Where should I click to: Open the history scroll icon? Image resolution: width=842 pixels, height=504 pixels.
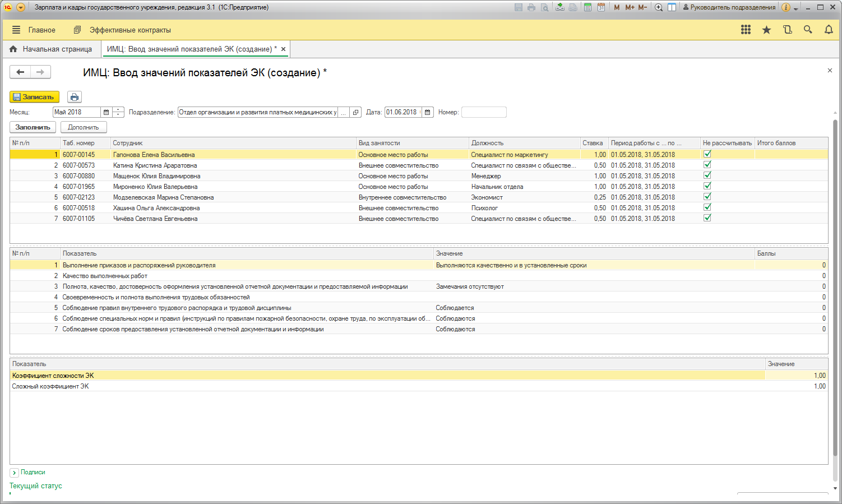coord(787,30)
